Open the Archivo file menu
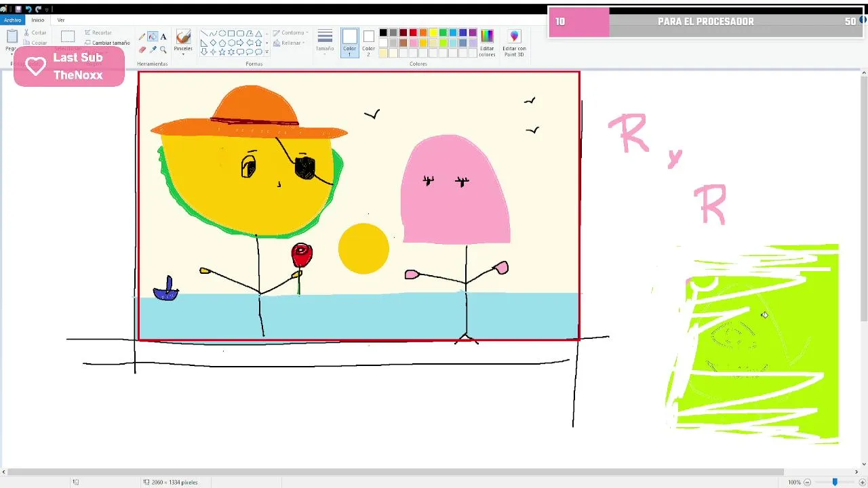Image resolution: width=868 pixels, height=488 pixels. click(x=12, y=20)
